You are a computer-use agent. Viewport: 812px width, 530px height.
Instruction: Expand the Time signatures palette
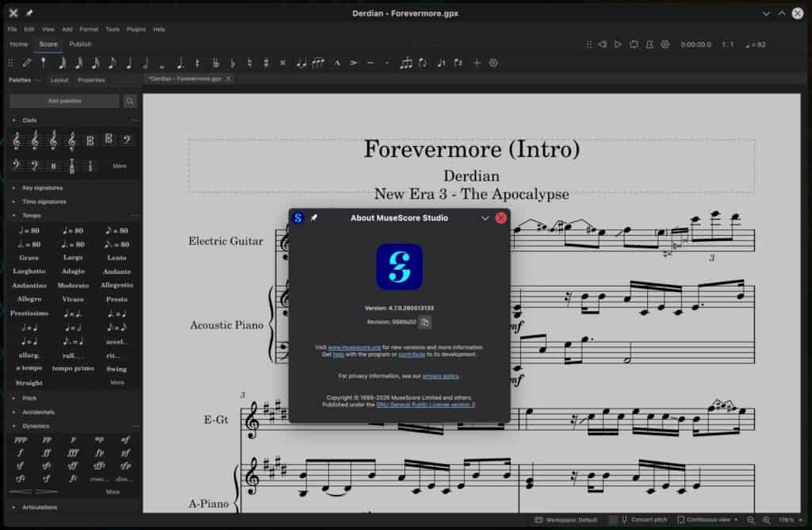[14, 202]
